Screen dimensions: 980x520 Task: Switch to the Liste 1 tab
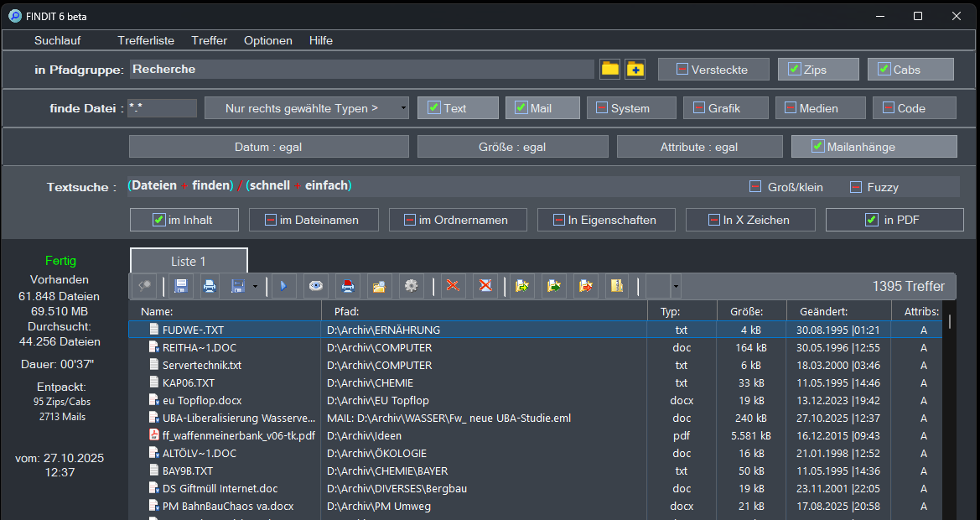point(189,261)
